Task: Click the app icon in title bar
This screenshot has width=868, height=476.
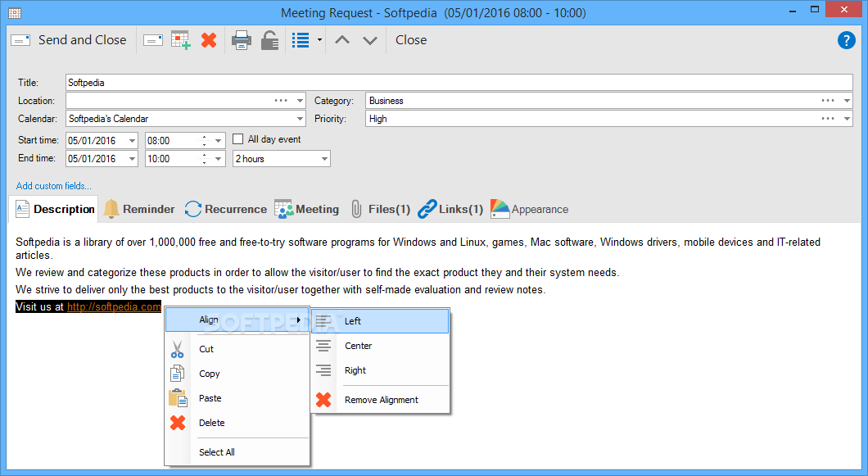Action: click(x=15, y=13)
